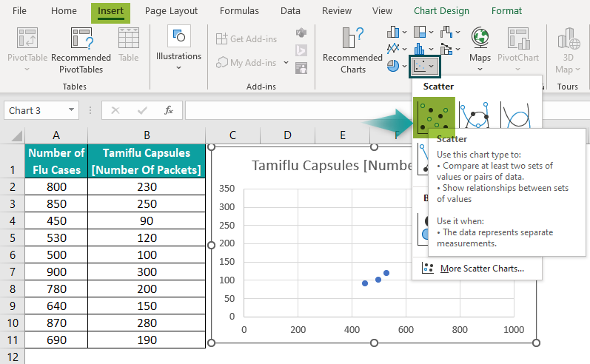Open the Insert Statistic Chart menu
The image size is (590, 364).
click(423, 49)
